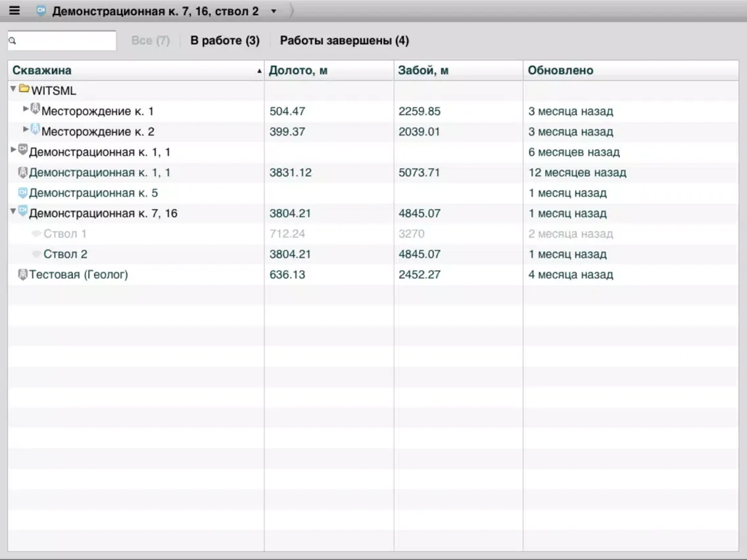The width and height of the screenshot is (747, 560).
Task: Click the bottomhole value 2259.85
Action: [420, 111]
